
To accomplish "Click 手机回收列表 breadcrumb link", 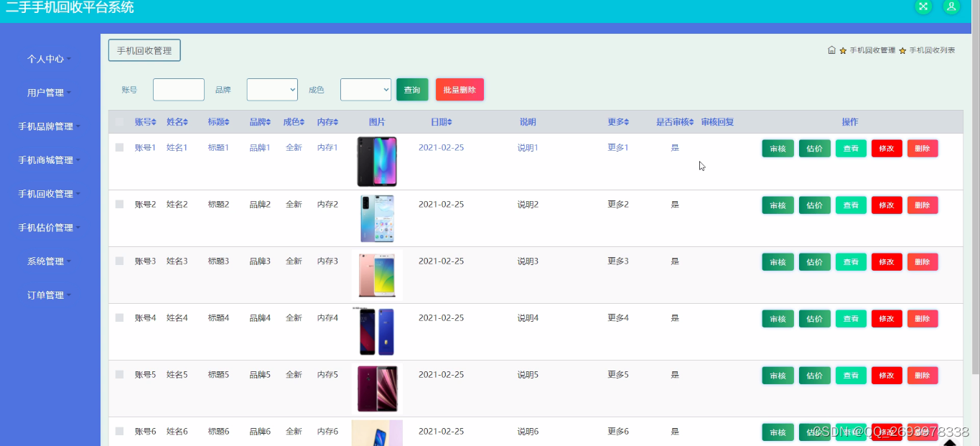I will click(932, 50).
